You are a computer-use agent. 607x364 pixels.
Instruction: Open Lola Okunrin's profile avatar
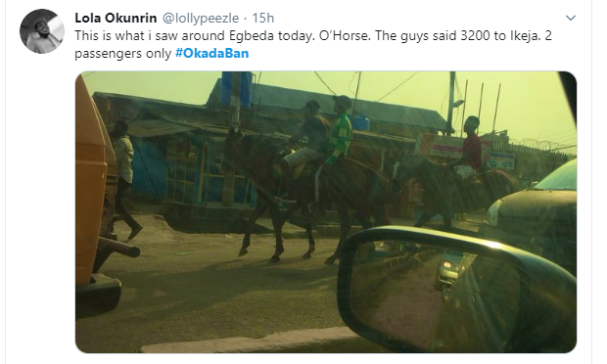click(x=42, y=31)
